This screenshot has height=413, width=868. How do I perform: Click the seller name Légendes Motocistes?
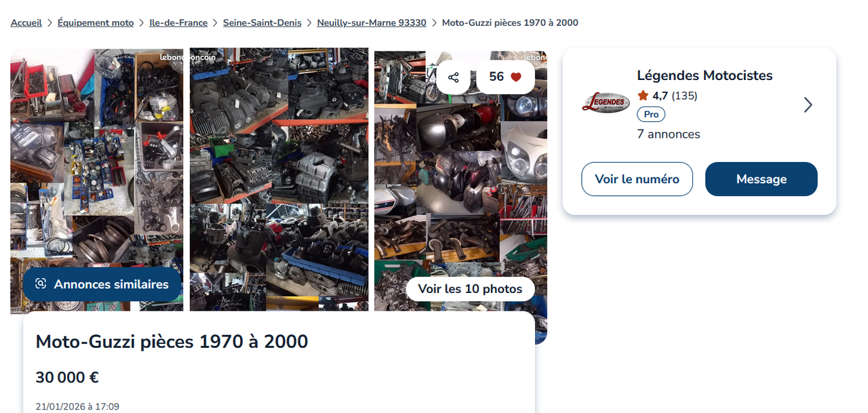pyautogui.click(x=705, y=75)
